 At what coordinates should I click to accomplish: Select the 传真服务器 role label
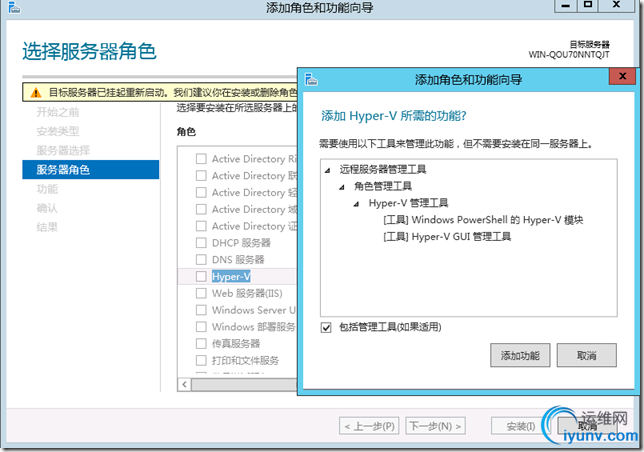pyautogui.click(x=236, y=344)
